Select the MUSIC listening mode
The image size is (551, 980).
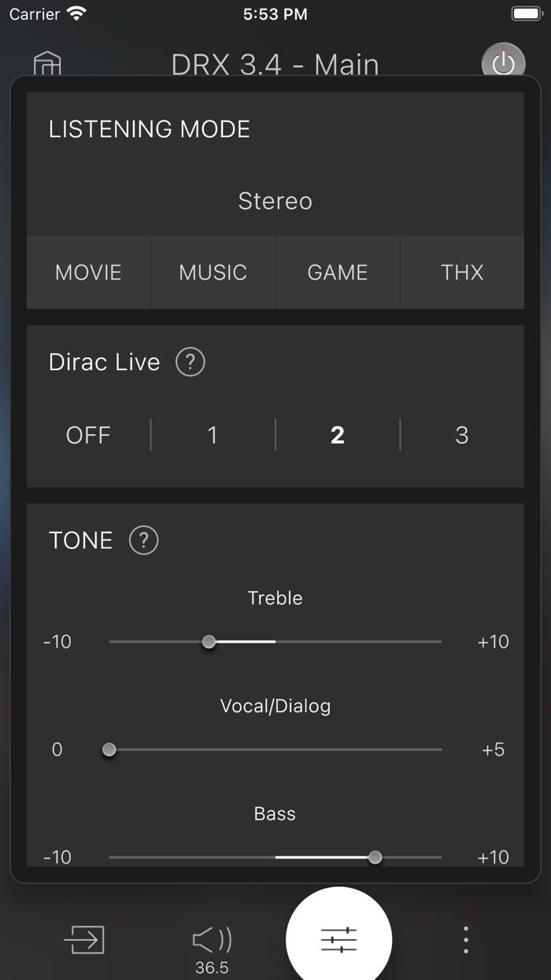pos(213,272)
